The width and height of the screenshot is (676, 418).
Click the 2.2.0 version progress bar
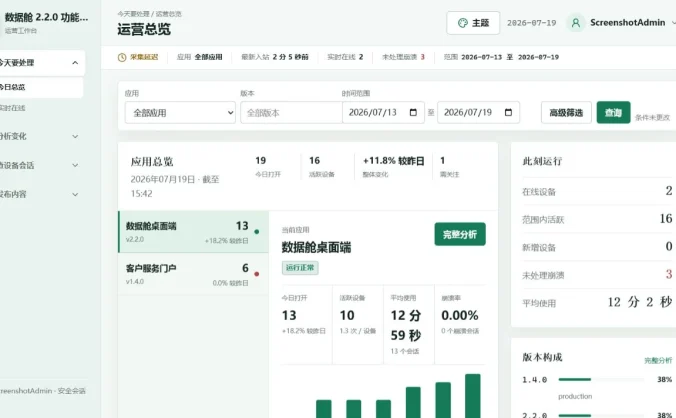pyautogui.click(x=601, y=415)
